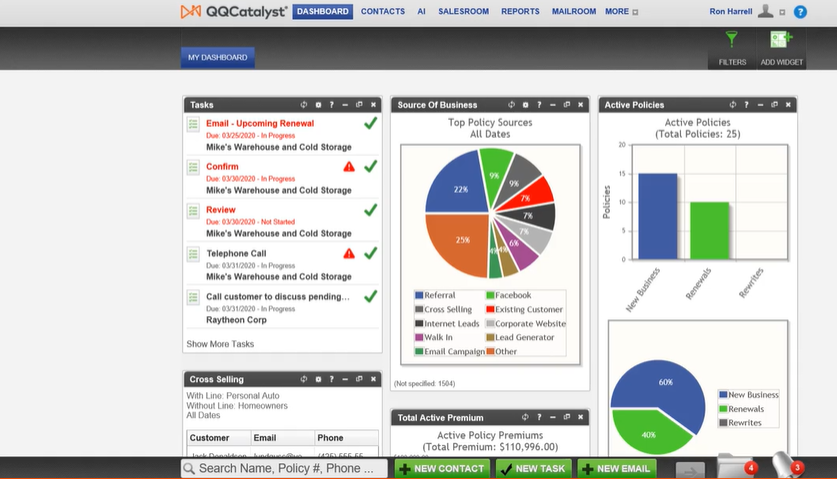Pop out the Source Of Business widget
This screenshot has width=837, height=479.
[x=567, y=105]
